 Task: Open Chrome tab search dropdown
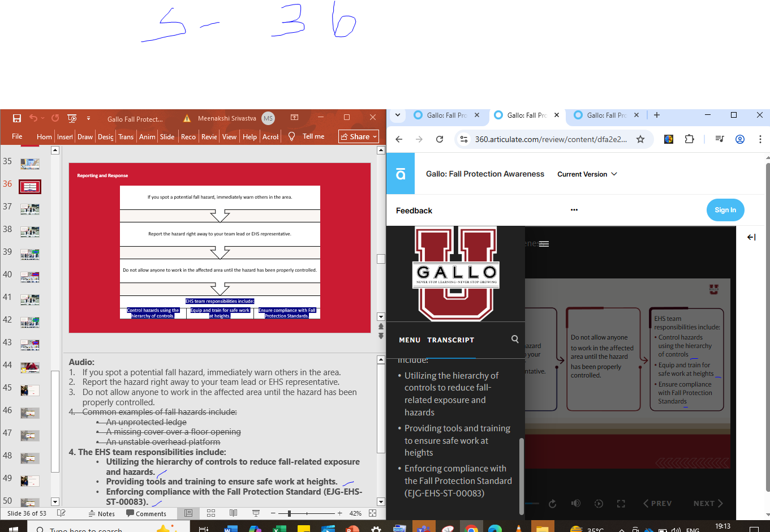coord(398,115)
